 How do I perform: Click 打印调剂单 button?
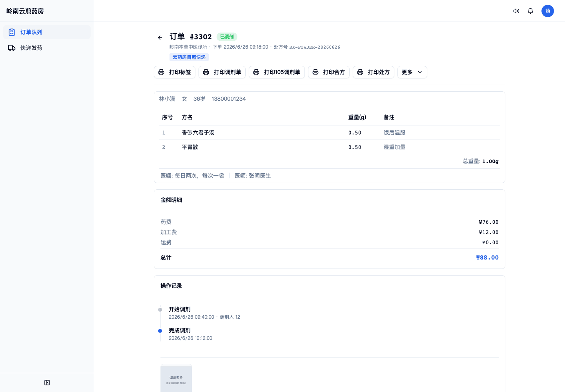tap(222, 72)
